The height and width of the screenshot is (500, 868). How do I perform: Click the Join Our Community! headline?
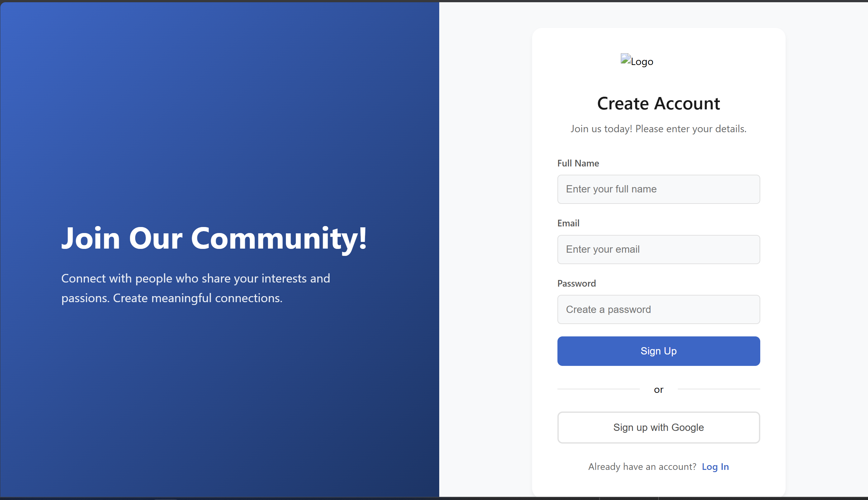coord(214,238)
